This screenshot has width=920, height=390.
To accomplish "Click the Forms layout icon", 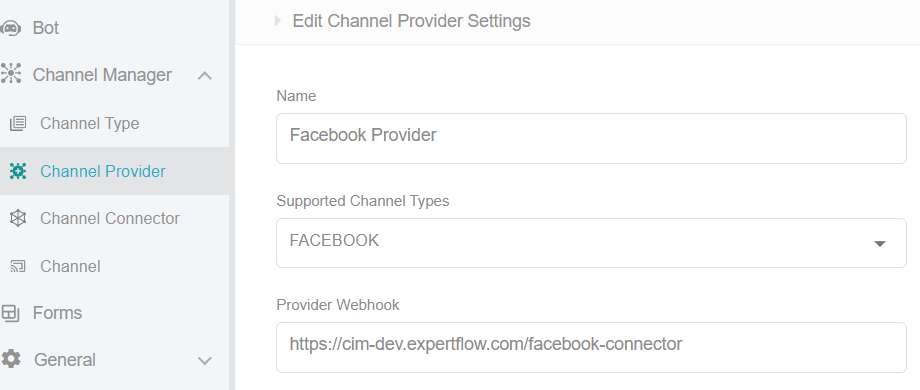I will [x=10, y=313].
